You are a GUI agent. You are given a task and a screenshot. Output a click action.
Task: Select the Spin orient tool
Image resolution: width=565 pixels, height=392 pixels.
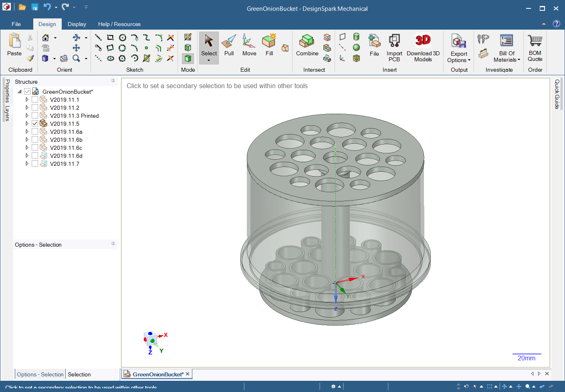coord(76,38)
